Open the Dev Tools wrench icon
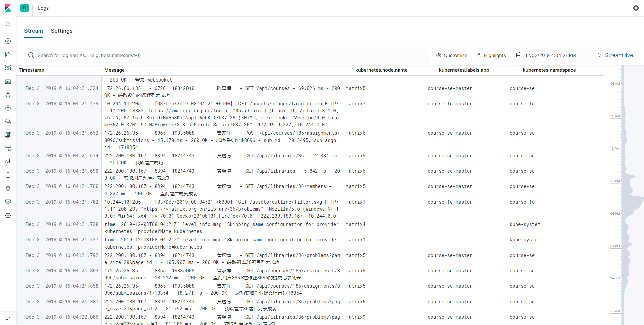Viewport: 644px width, 325px height. (x=8, y=188)
